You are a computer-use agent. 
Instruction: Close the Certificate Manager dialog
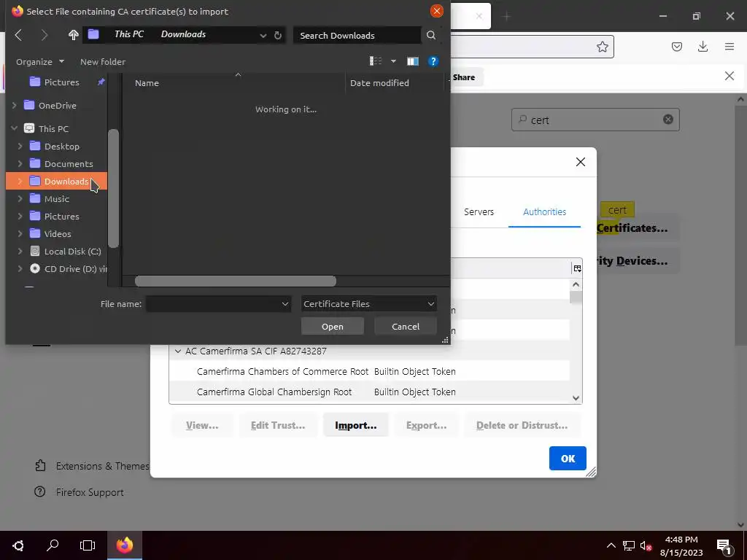580,162
